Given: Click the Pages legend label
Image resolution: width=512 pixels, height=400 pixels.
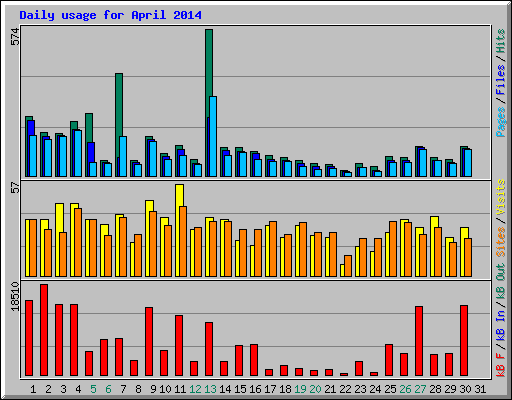Looking at the screenshot, I should [x=501, y=122].
